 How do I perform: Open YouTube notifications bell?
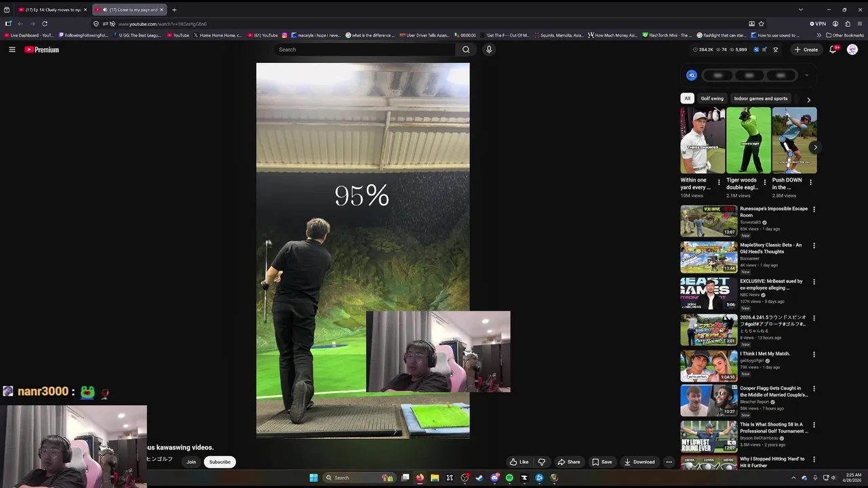[x=833, y=49]
